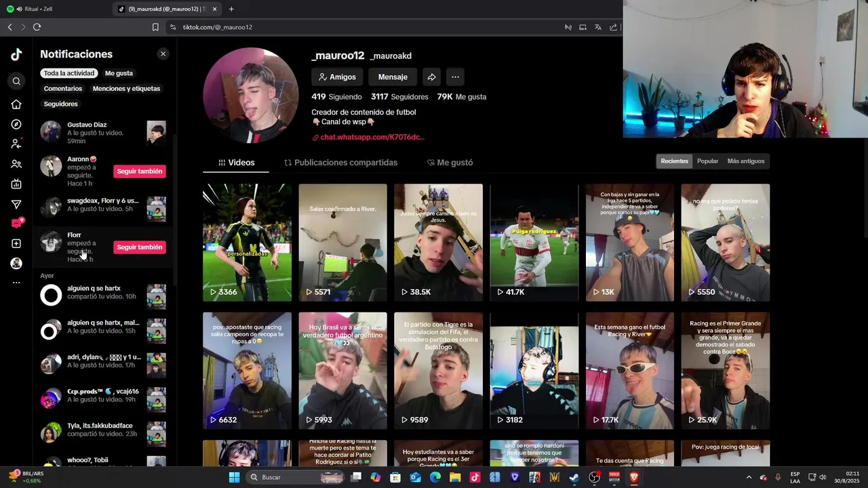Open TikTok app in Windows taskbar
868x488 pixels.
point(475,477)
